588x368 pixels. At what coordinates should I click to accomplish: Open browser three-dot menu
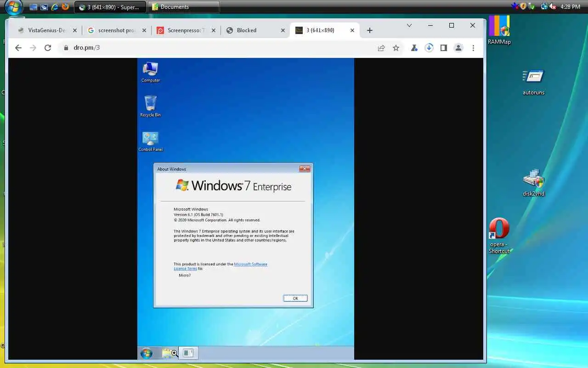tap(473, 48)
